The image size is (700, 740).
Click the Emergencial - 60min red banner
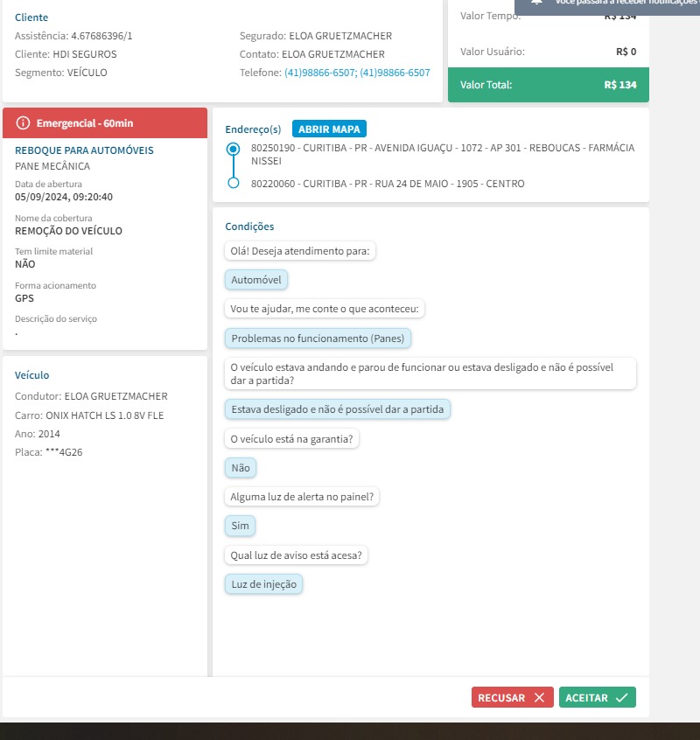(x=105, y=123)
